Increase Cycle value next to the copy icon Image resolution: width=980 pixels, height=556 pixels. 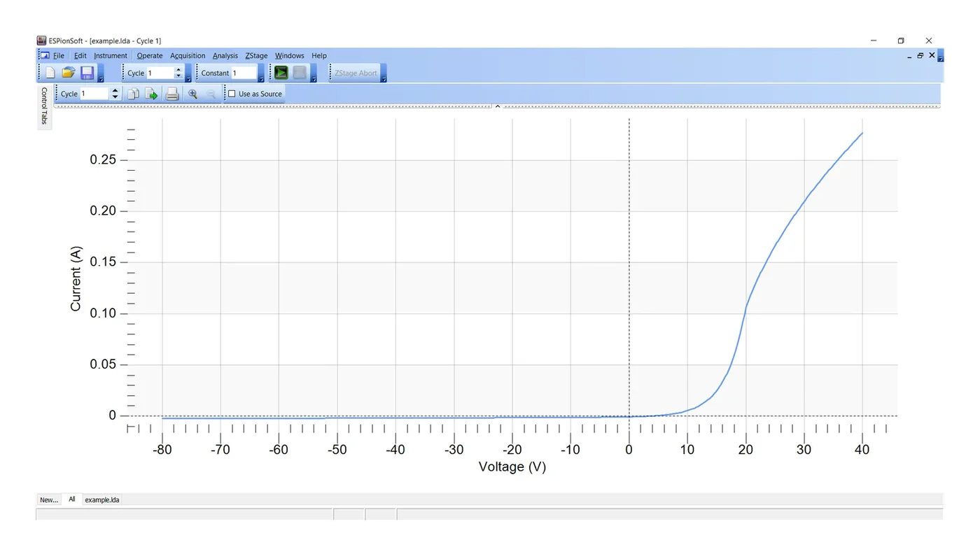(115, 90)
